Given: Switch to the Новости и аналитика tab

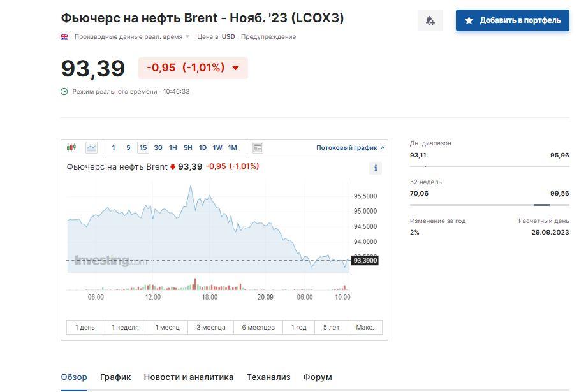Looking at the screenshot, I should [189, 377].
